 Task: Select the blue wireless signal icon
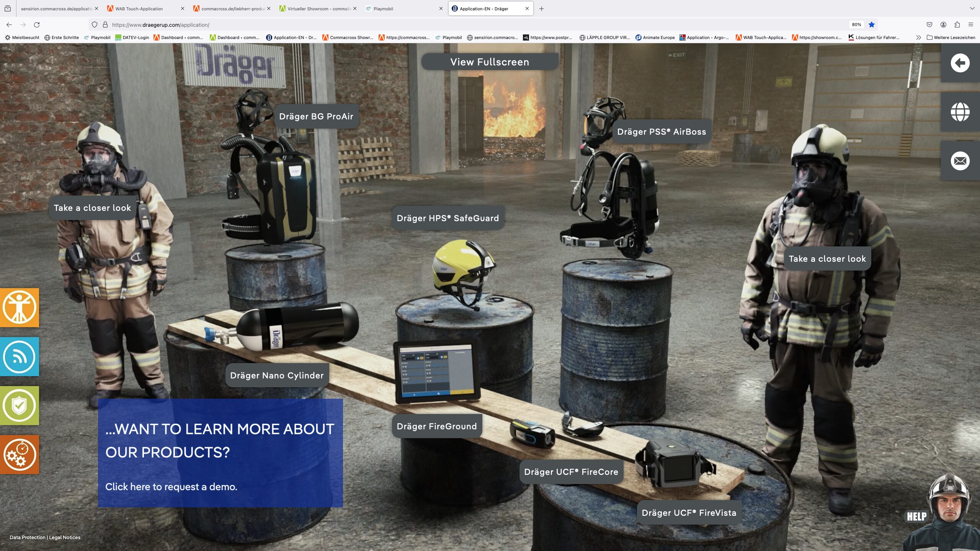(20, 357)
